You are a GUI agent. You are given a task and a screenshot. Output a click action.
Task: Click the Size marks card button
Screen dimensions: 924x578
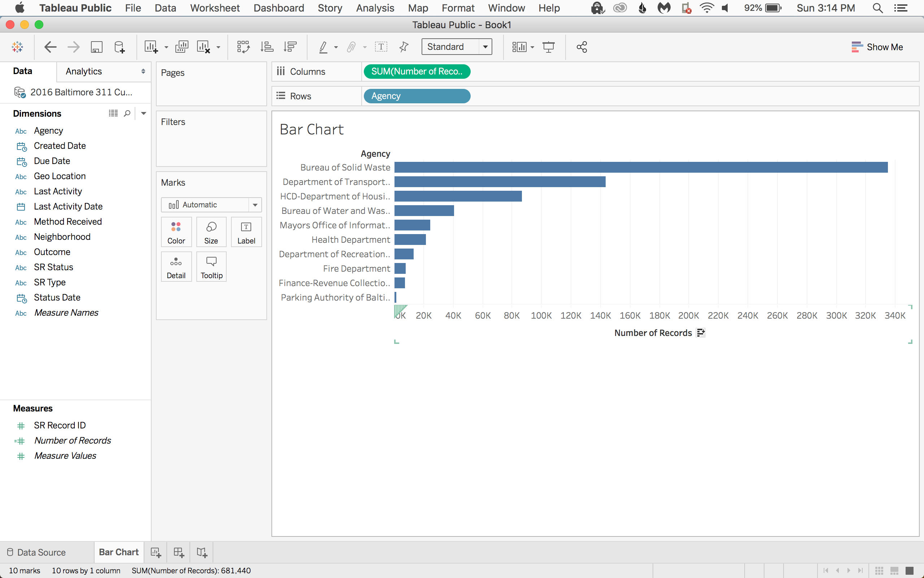pos(211,232)
